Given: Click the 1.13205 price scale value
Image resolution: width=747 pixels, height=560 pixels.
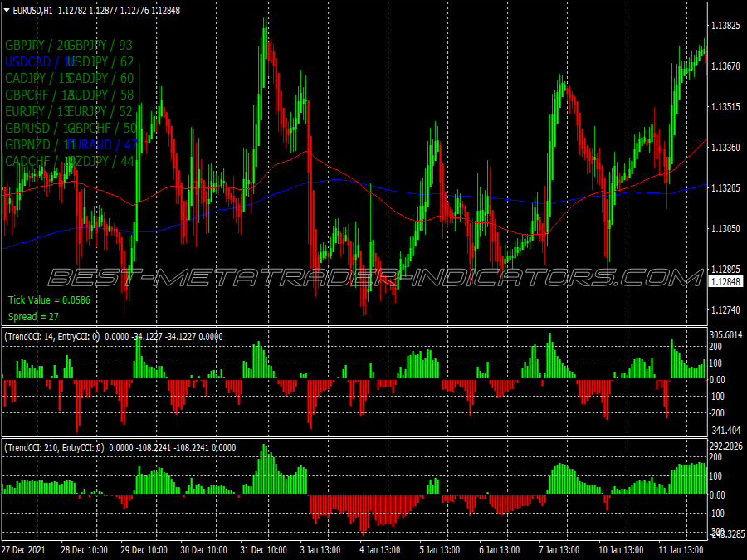Looking at the screenshot, I should tap(725, 188).
